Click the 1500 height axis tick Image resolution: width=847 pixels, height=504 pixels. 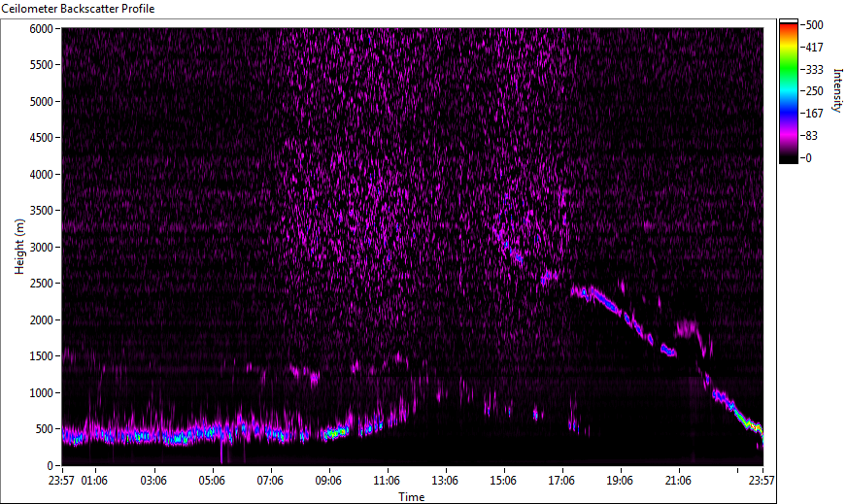coord(42,356)
